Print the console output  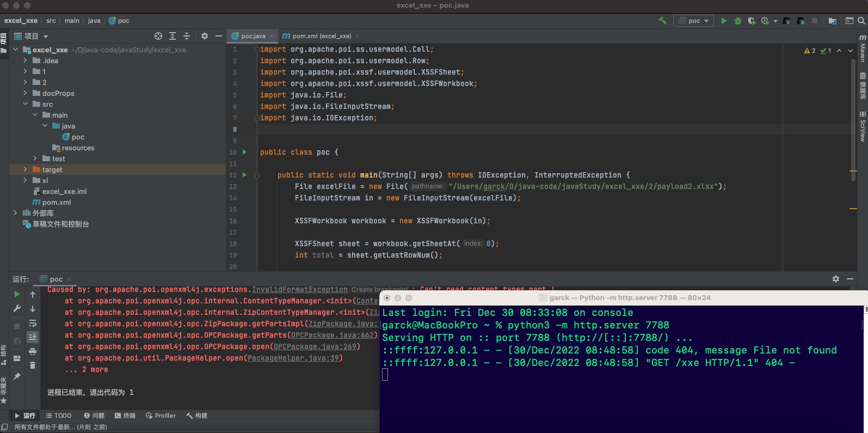coord(33,351)
